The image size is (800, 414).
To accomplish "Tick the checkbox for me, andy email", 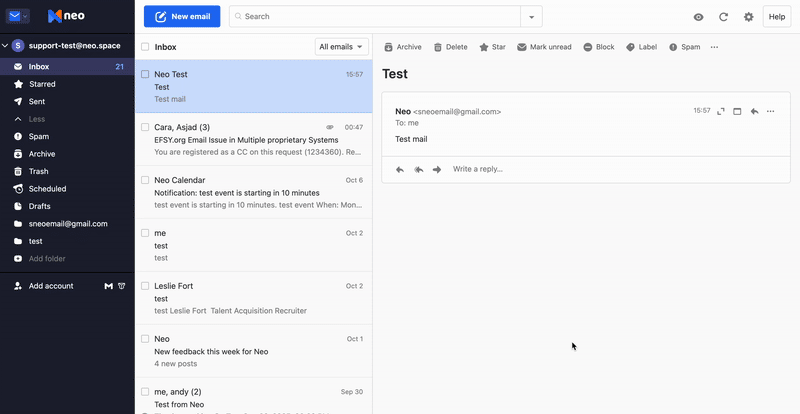I will point(145,392).
